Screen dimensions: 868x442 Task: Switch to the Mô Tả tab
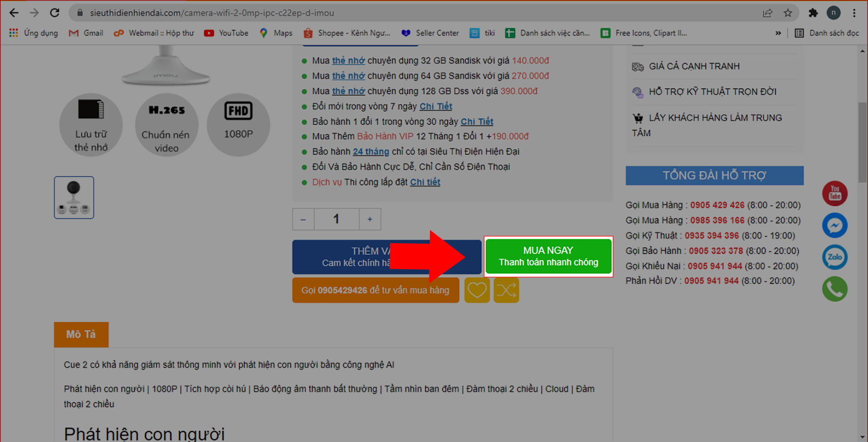pos(81,335)
